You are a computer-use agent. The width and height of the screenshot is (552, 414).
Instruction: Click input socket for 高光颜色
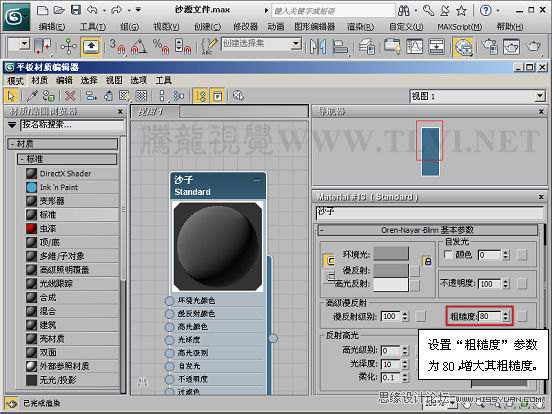170,327
